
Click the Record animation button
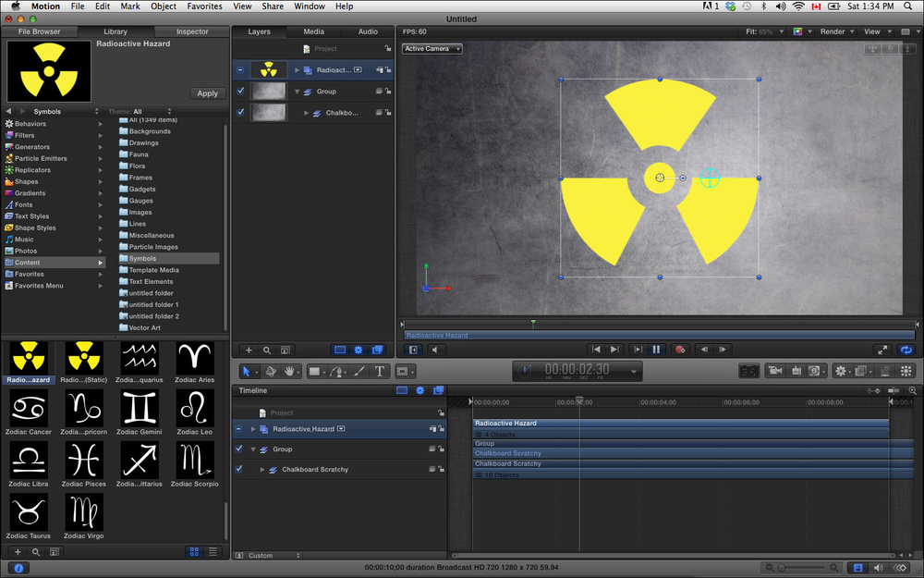point(680,350)
